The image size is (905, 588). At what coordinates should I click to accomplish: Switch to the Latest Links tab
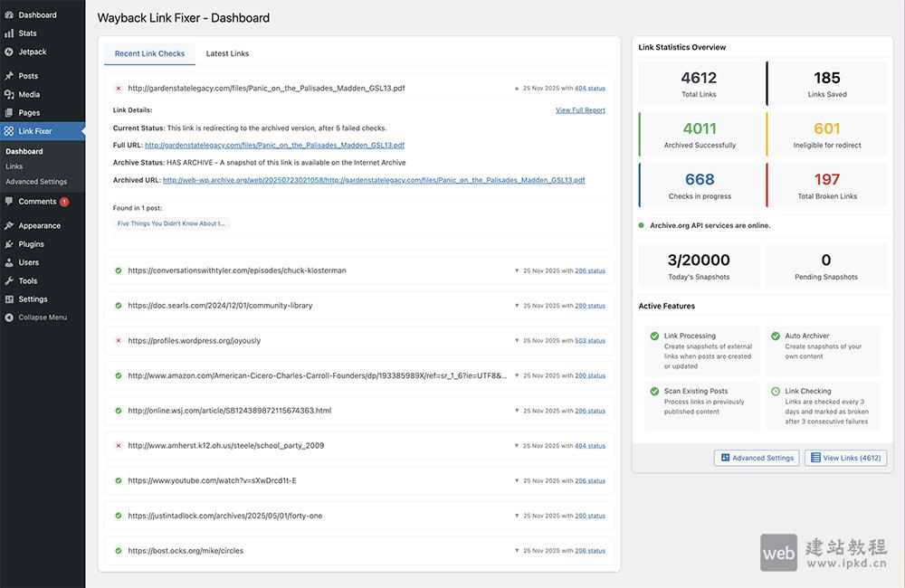click(227, 53)
